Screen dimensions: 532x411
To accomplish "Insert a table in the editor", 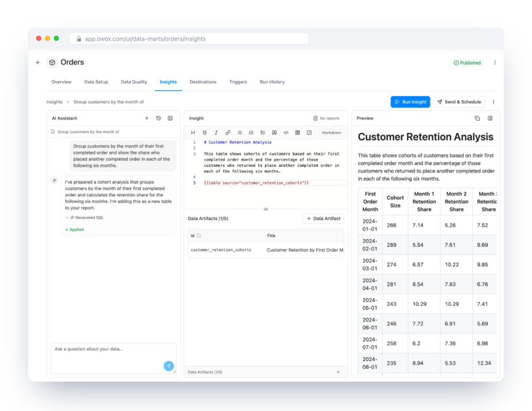I will (x=298, y=133).
